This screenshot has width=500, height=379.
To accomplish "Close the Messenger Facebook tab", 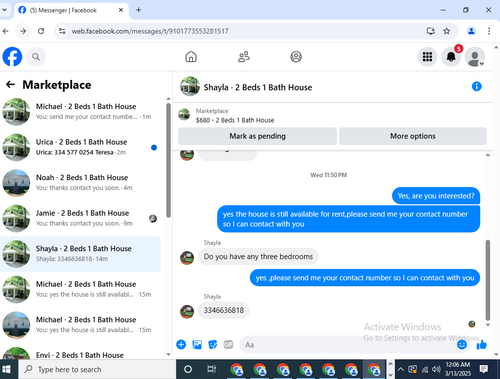I will point(121,10).
